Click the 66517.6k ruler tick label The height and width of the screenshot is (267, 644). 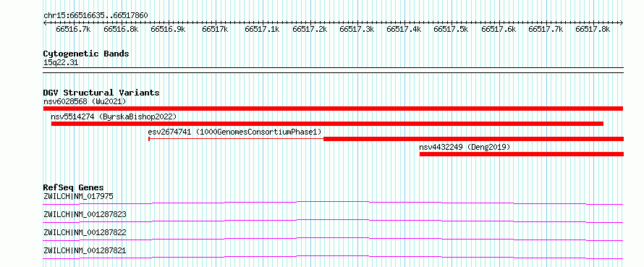tap(499, 29)
